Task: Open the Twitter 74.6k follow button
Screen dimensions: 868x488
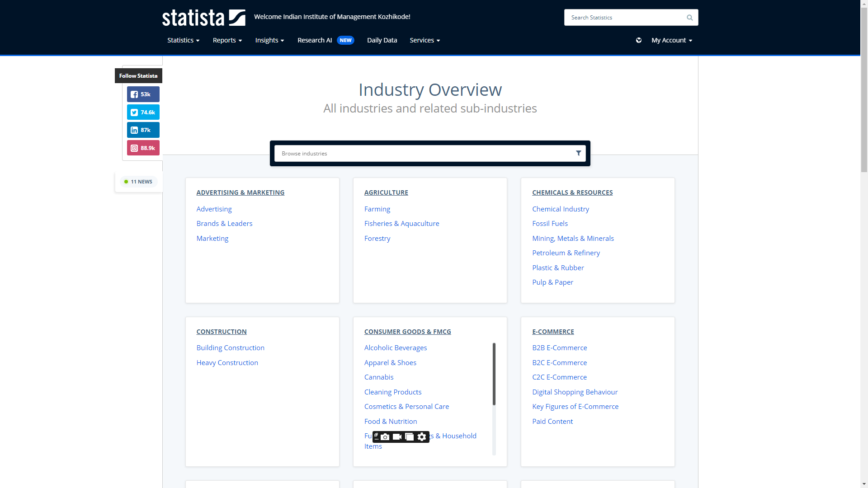Action: [x=143, y=112]
